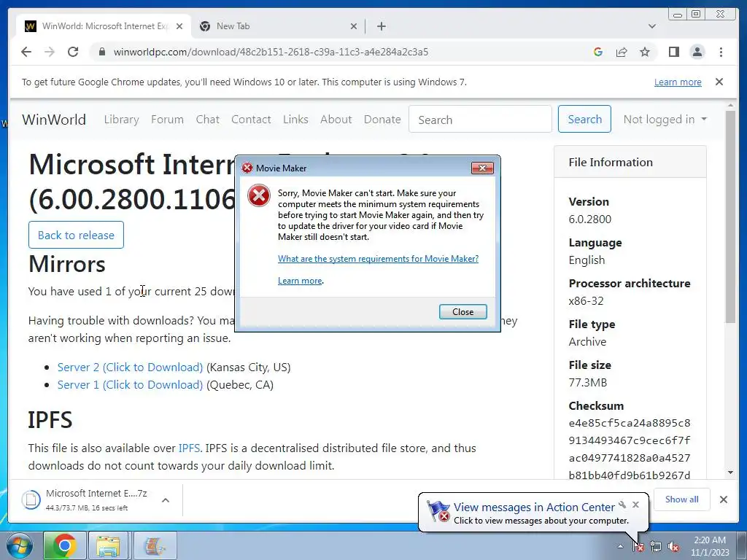Click the WinWorld site logo text
The width and height of the screenshot is (747, 560).
point(54,120)
